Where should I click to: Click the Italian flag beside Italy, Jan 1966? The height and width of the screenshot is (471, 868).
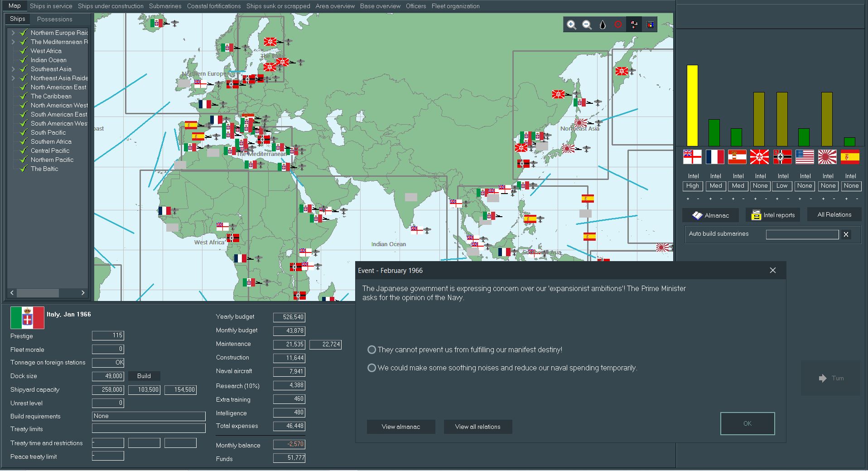click(27, 317)
